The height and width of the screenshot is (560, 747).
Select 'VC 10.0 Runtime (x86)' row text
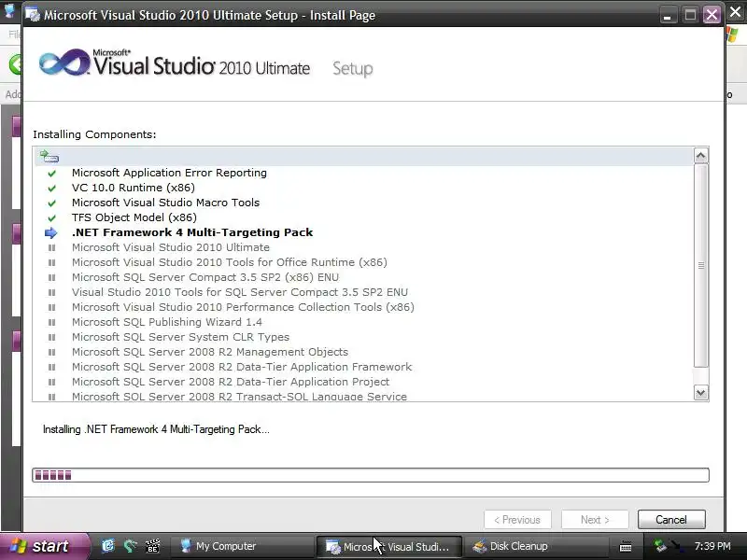pos(134,188)
